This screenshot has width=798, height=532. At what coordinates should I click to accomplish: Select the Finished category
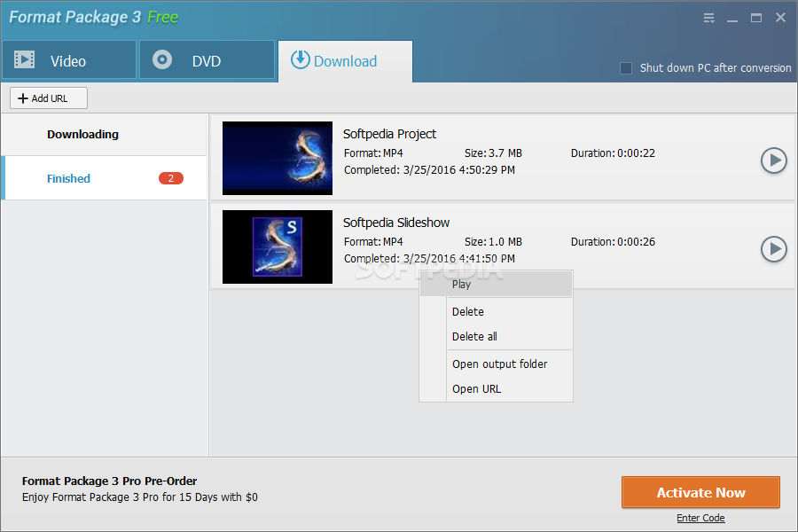click(104, 178)
